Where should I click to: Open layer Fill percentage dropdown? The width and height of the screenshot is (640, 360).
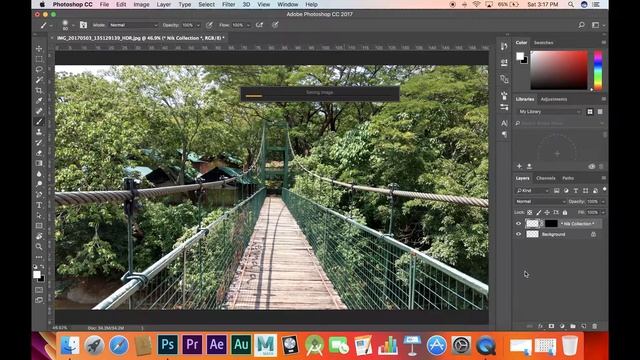pyautogui.click(x=603, y=213)
